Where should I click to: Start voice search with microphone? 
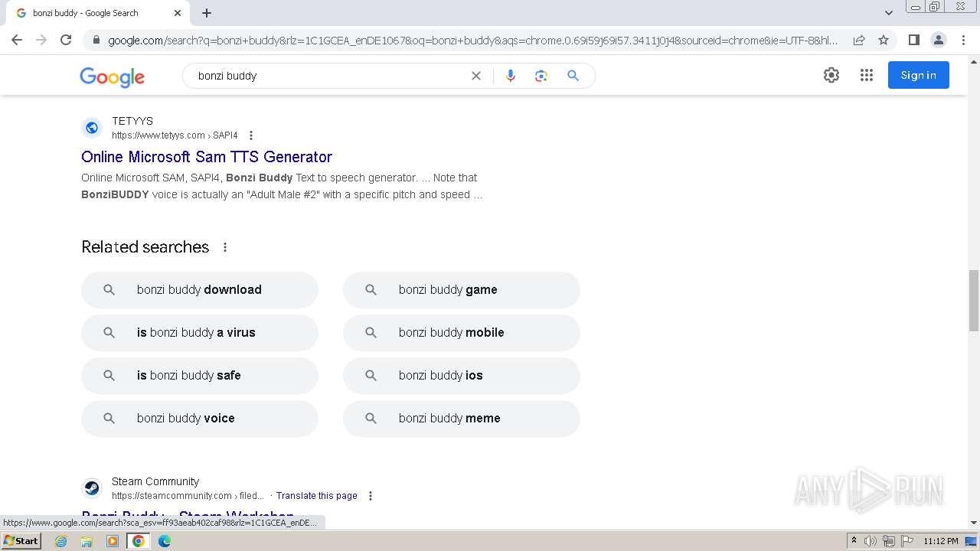(511, 76)
